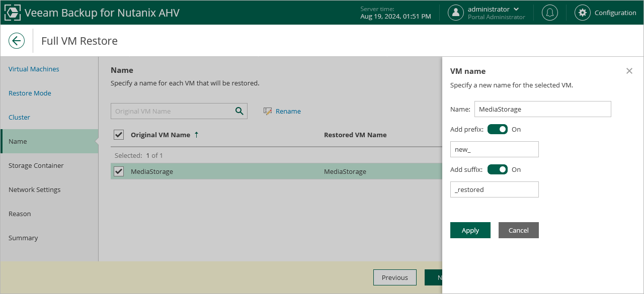Go back using the arrow icon
Screen dimensions: 644x294
point(17,41)
